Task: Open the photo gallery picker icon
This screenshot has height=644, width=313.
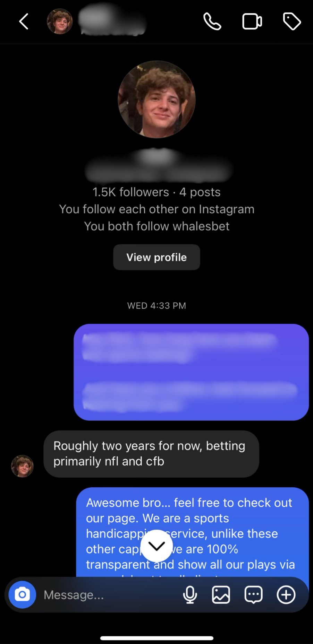Action: 221,595
